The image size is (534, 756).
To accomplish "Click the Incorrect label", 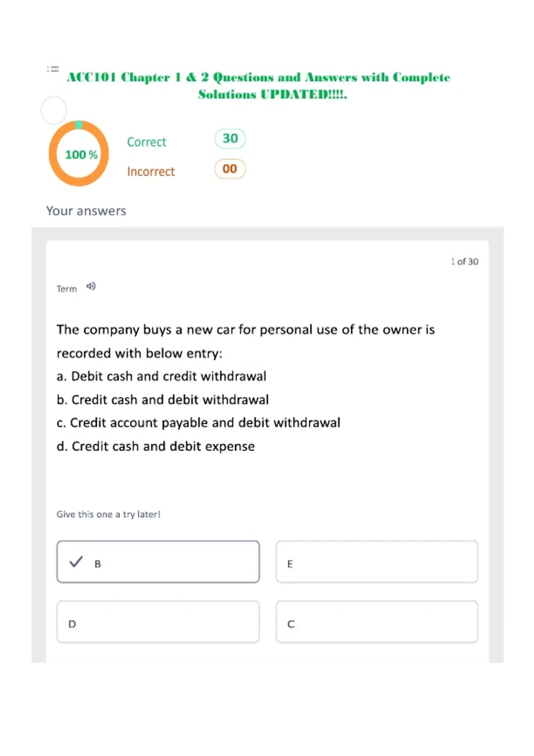I will [x=151, y=172].
